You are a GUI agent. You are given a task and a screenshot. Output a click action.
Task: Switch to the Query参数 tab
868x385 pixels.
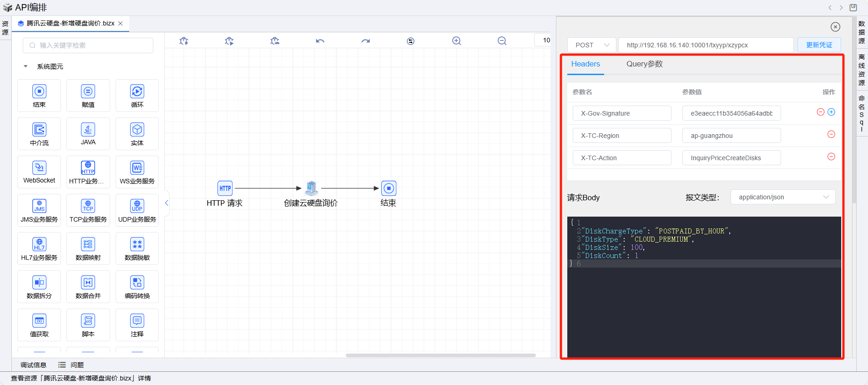click(x=645, y=64)
